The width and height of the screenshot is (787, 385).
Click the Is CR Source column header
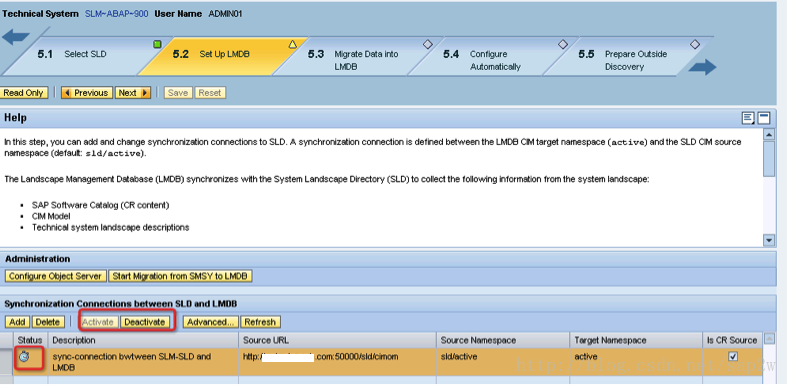pos(732,340)
